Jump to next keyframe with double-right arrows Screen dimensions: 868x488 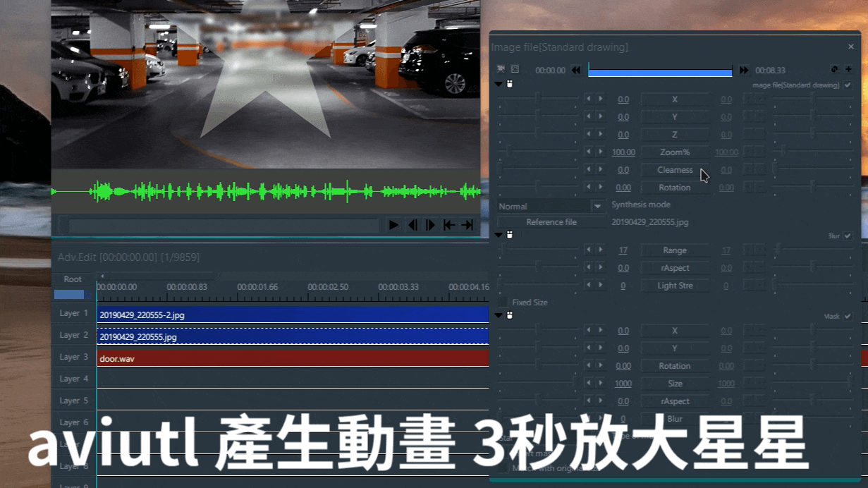click(x=743, y=71)
